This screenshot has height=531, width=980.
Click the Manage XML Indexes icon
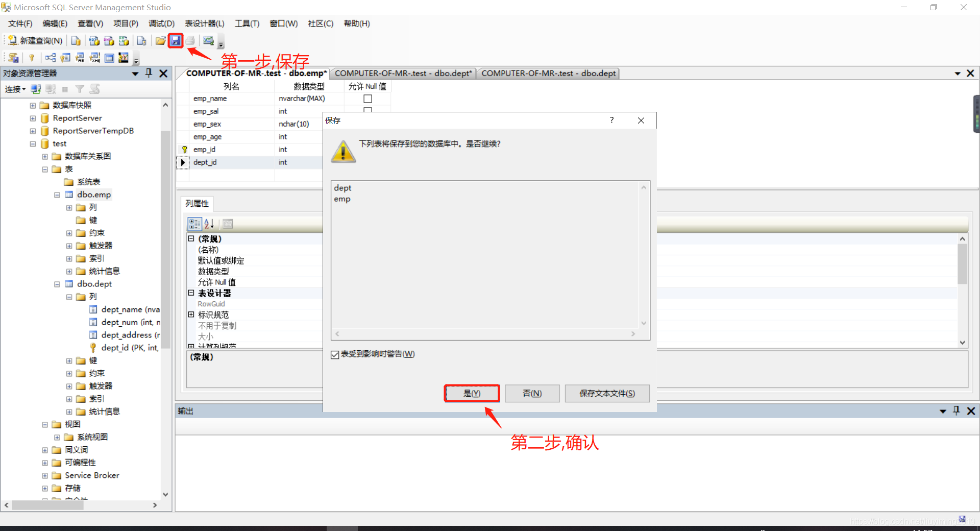(95, 58)
